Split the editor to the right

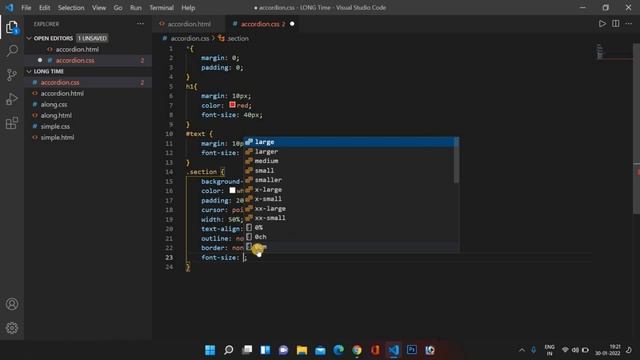tap(616, 24)
